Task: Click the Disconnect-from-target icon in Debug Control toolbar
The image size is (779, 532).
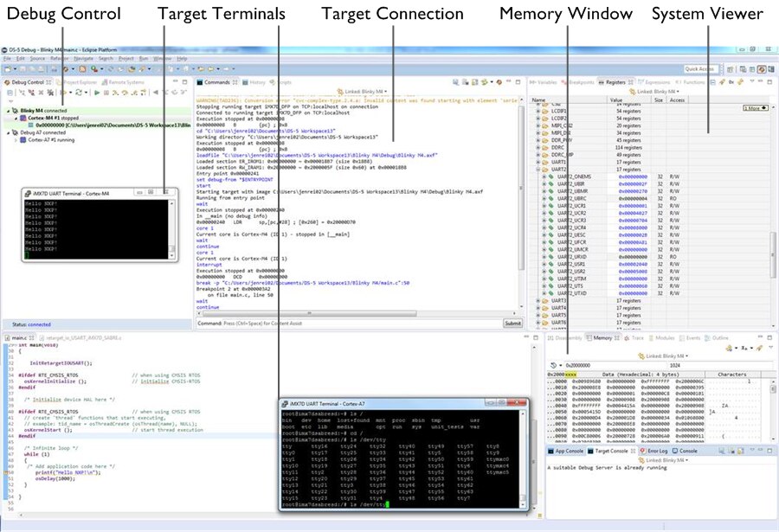Action: tap(30, 93)
